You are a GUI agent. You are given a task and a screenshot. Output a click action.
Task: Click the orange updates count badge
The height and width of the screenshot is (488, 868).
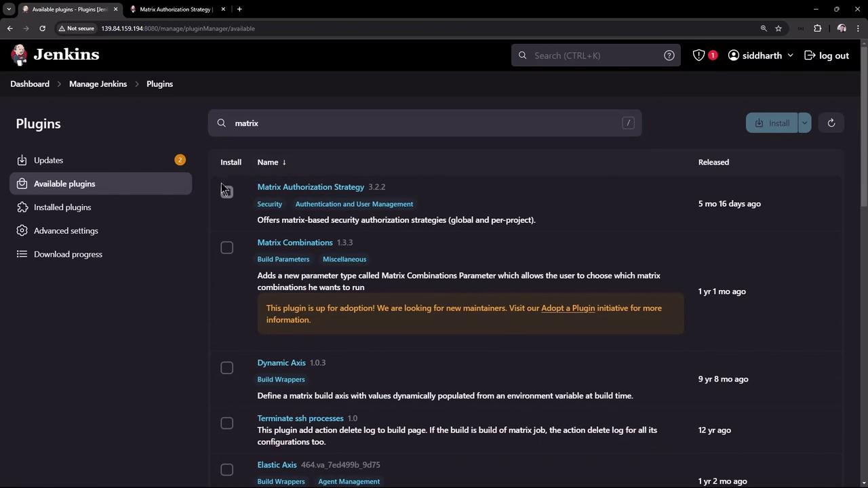(180, 160)
